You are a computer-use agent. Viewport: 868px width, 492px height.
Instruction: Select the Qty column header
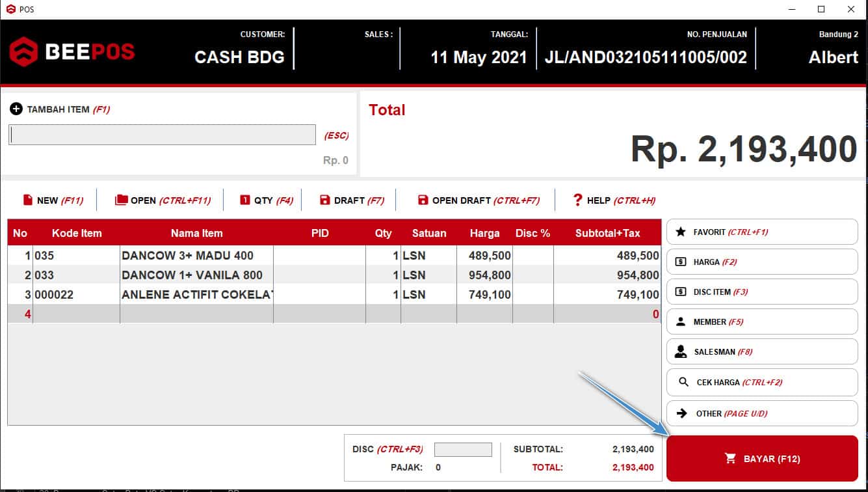coord(384,233)
